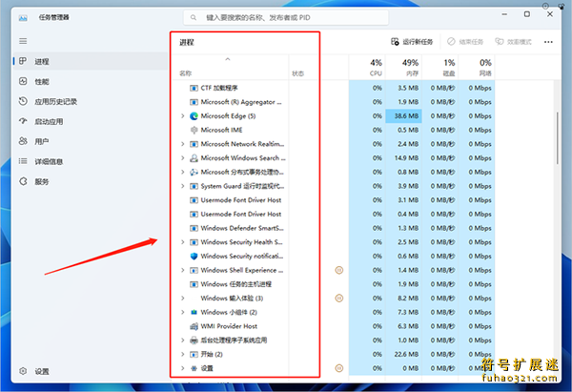Open the three-dot more options menu
Image resolution: width=572 pixels, height=392 pixels.
(x=548, y=42)
